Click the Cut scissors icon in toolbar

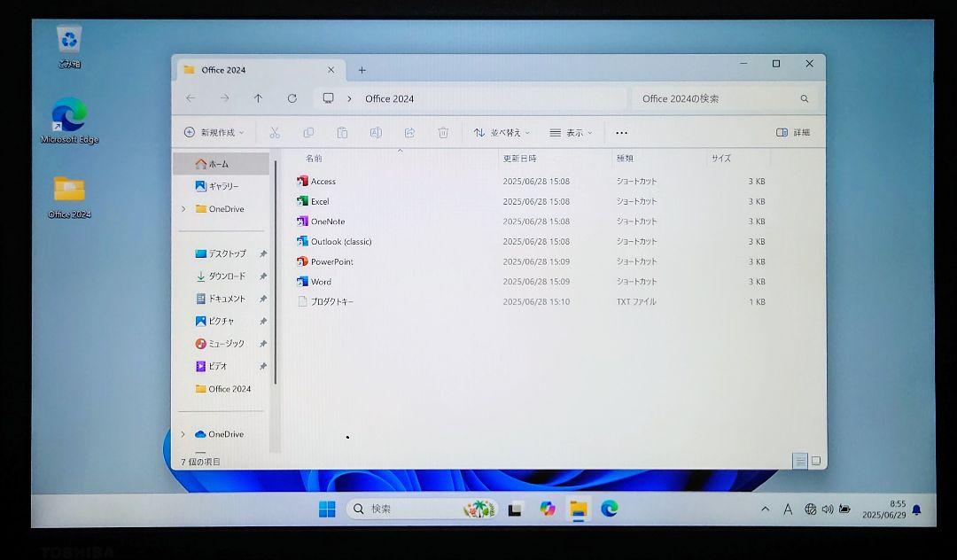pyautogui.click(x=275, y=132)
